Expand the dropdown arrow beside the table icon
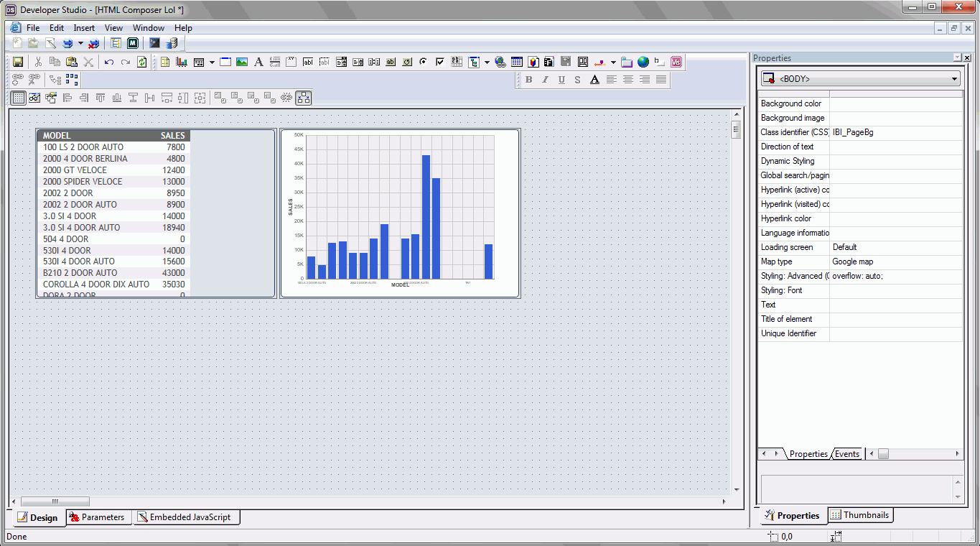980x546 pixels. [212, 63]
